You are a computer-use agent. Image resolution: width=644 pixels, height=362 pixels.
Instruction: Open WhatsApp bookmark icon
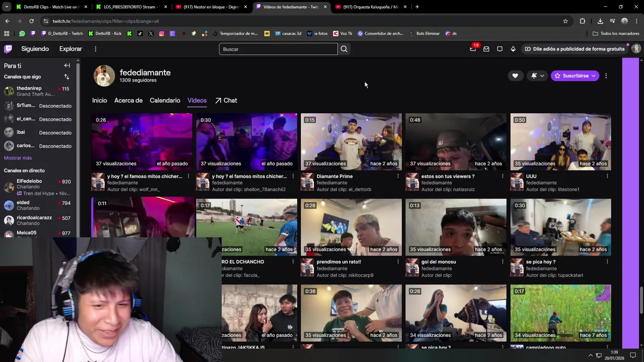pyautogui.click(x=22, y=34)
